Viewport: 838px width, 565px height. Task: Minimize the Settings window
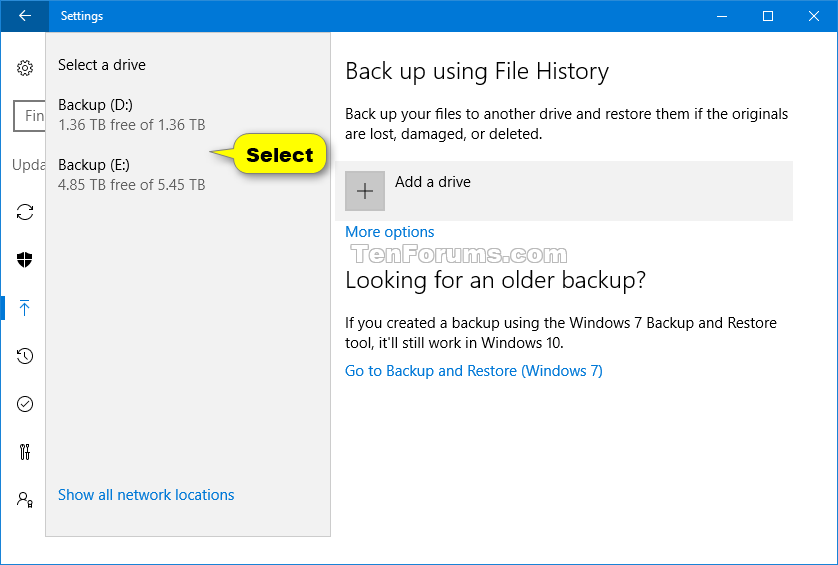click(722, 16)
